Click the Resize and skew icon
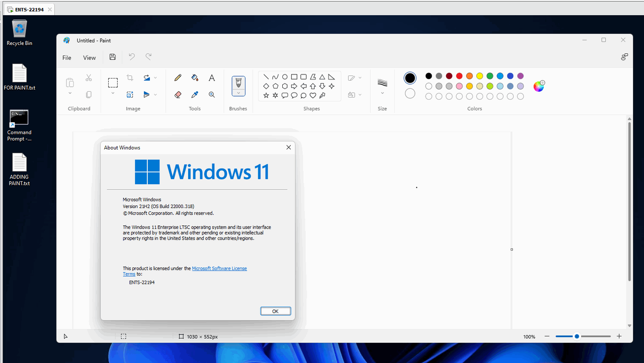Viewport: 644px width, 363px height. 130,95
